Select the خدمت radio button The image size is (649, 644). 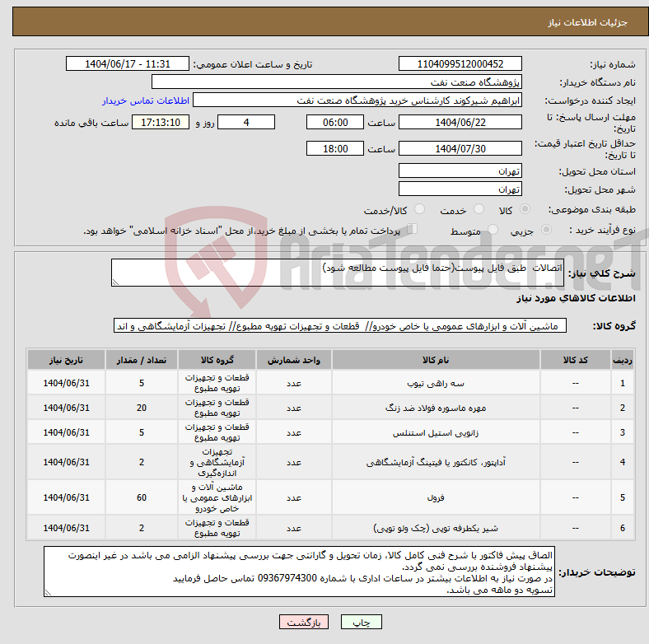[479, 209]
